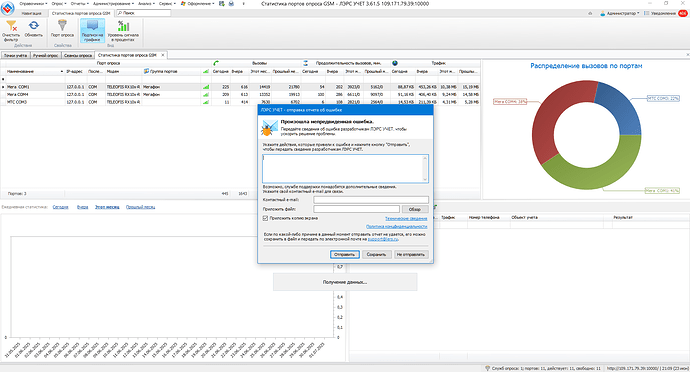Click the Поиск search field
Viewport: 690px width, 372px height.
[144, 13]
